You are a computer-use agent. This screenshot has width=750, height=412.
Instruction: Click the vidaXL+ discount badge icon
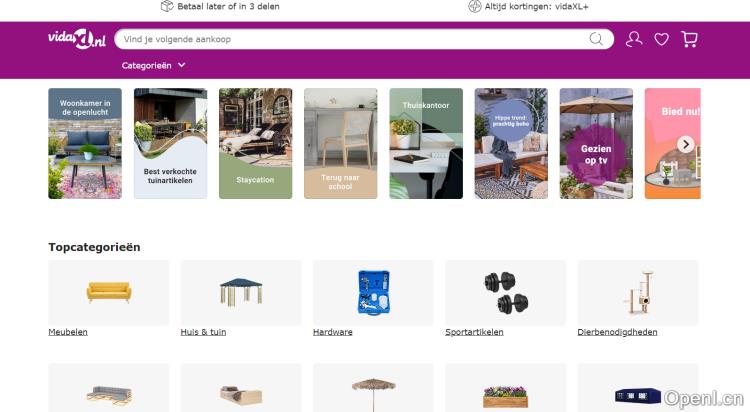[474, 6]
